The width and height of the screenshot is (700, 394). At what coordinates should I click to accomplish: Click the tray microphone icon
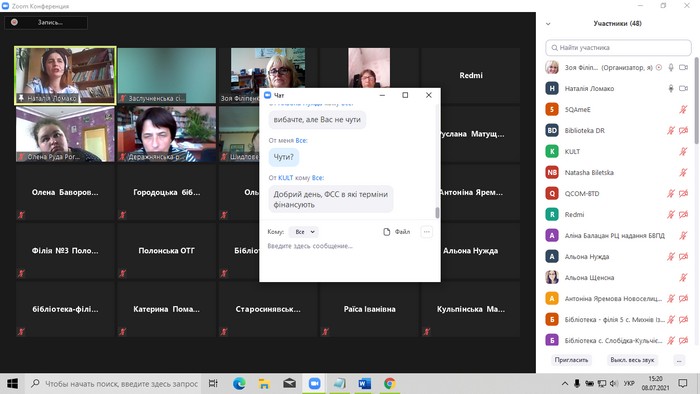click(x=577, y=384)
